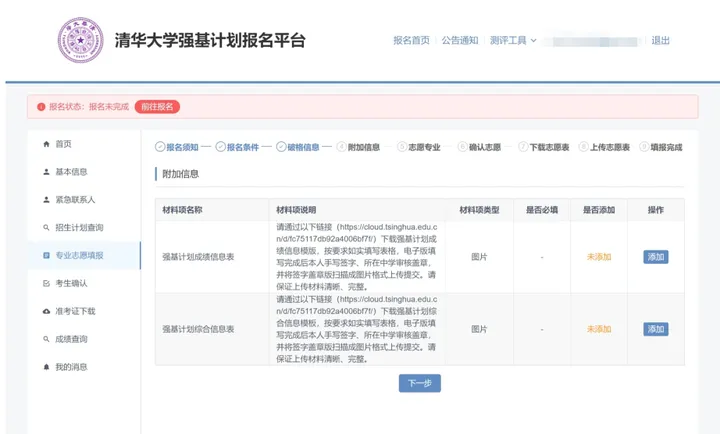Click the 下一步 button
This screenshot has height=434, width=720.
(420, 383)
